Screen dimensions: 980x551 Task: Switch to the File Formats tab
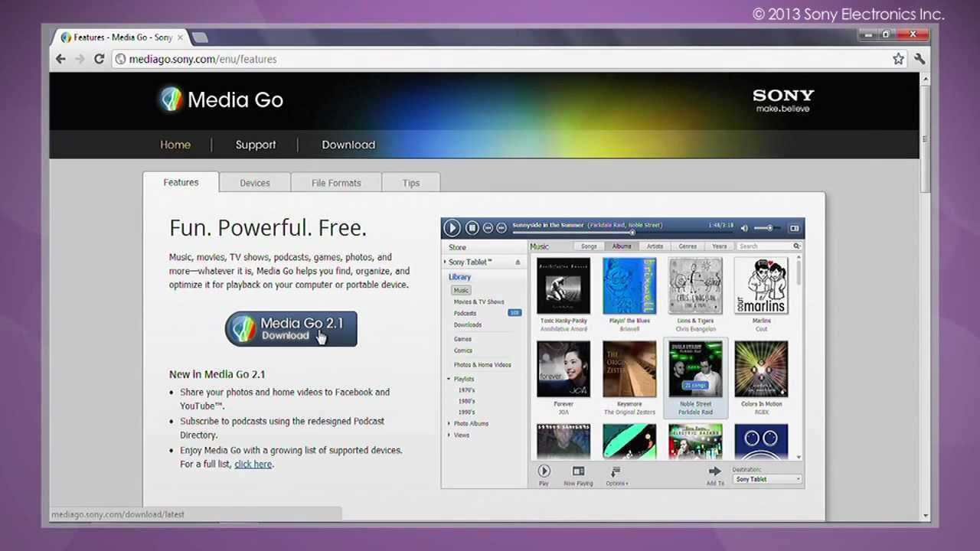pos(336,183)
